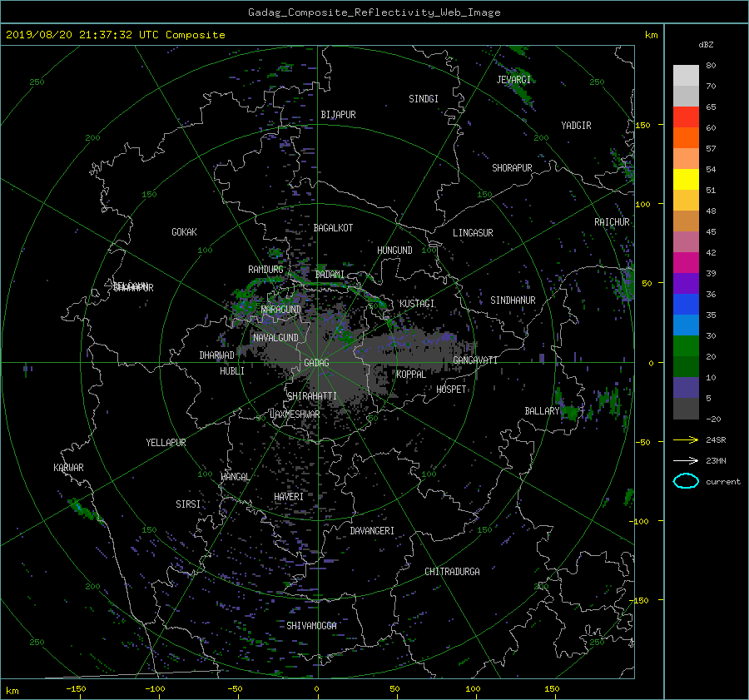Click the 80 dBZ scale value

click(x=711, y=66)
